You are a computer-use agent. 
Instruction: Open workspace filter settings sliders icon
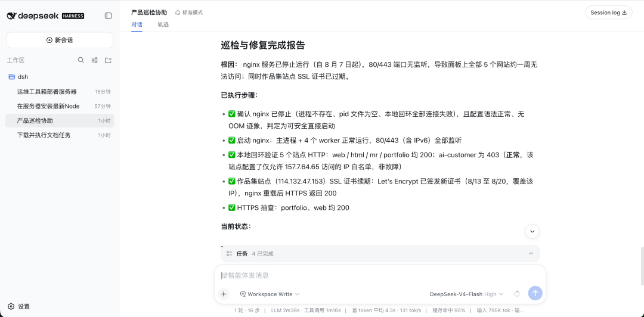tap(94, 60)
